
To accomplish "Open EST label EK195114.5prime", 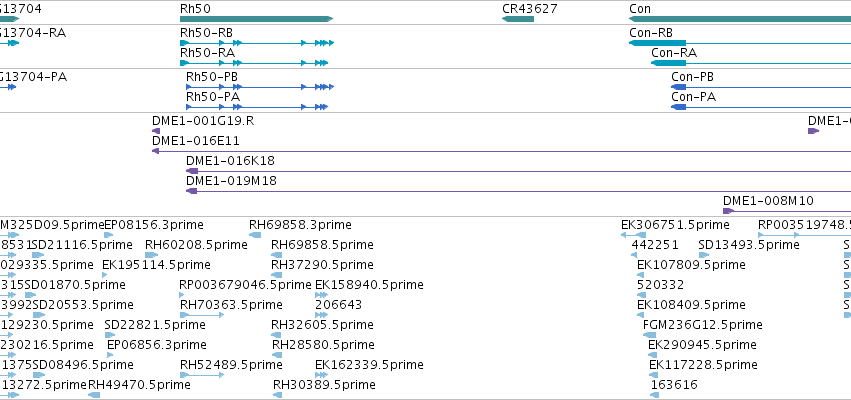I will pyautogui.click(x=156, y=265).
